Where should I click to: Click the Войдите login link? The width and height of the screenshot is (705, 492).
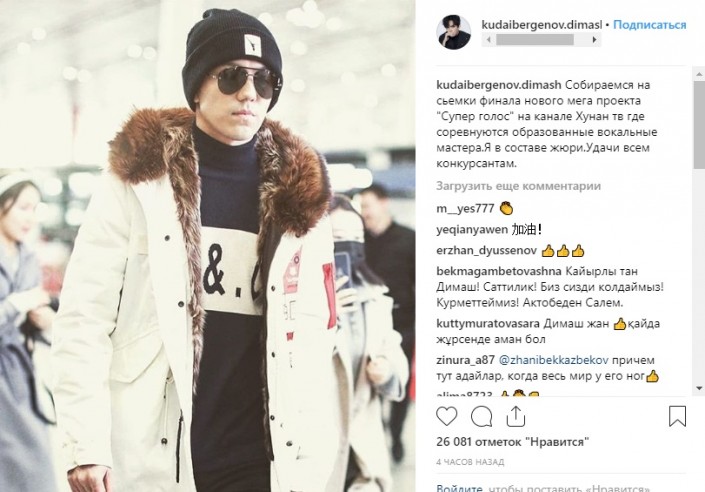(459, 488)
